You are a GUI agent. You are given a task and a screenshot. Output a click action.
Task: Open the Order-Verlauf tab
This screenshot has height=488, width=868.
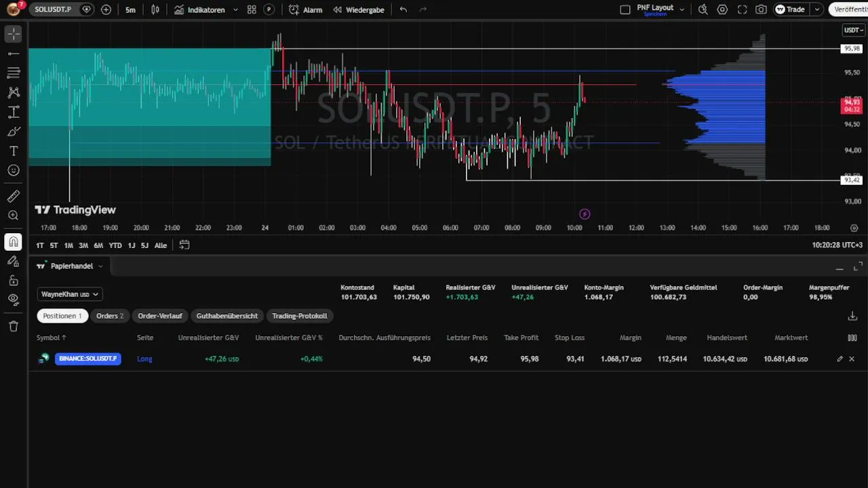(x=160, y=316)
